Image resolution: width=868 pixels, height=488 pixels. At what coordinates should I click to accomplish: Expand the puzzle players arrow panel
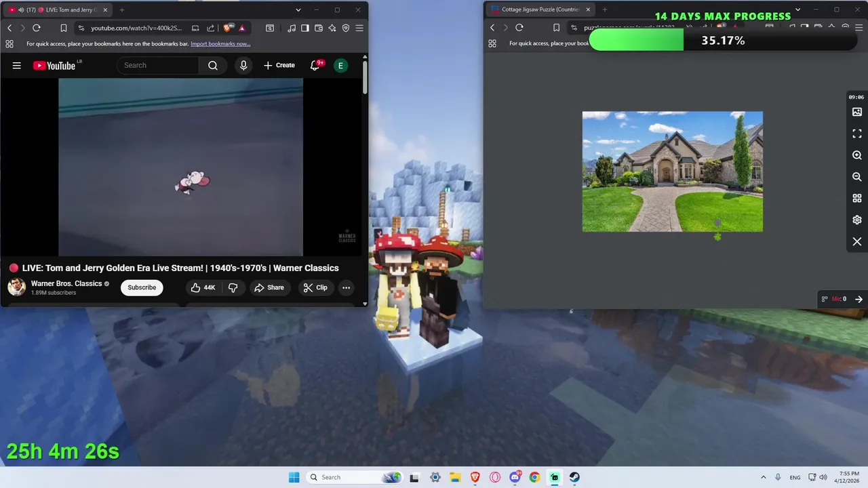pos(859,299)
